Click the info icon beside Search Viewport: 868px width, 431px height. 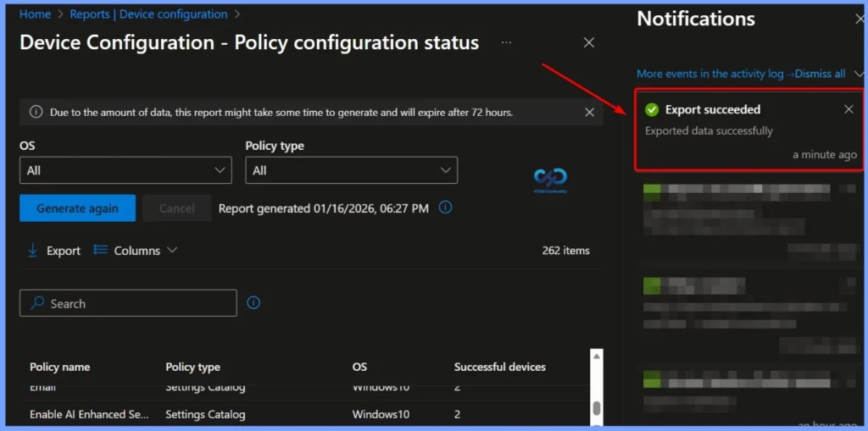(253, 302)
